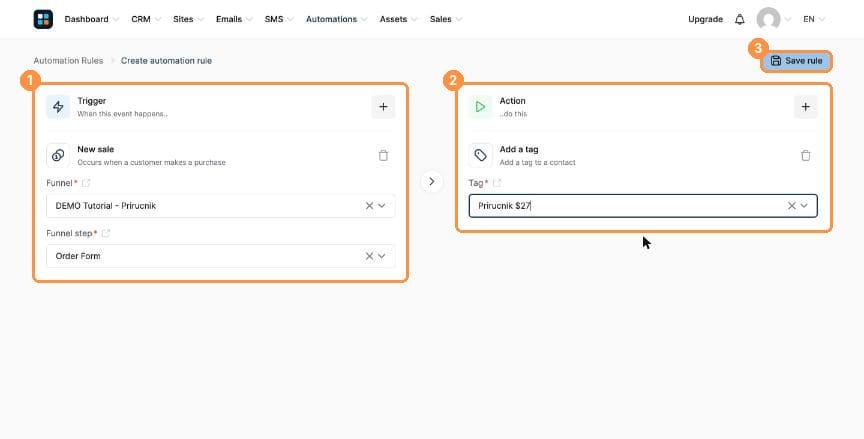Add another trigger with plus button
Screen dimensions: 864x439
pyautogui.click(x=383, y=107)
